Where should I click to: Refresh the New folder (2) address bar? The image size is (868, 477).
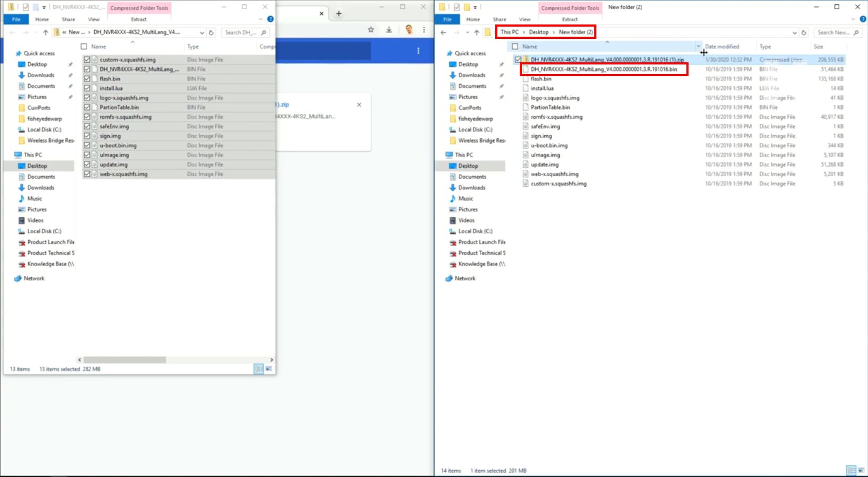point(804,32)
